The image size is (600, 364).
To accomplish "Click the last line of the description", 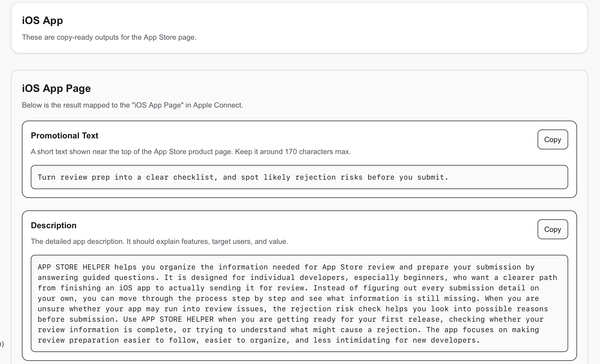I will point(258,340).
